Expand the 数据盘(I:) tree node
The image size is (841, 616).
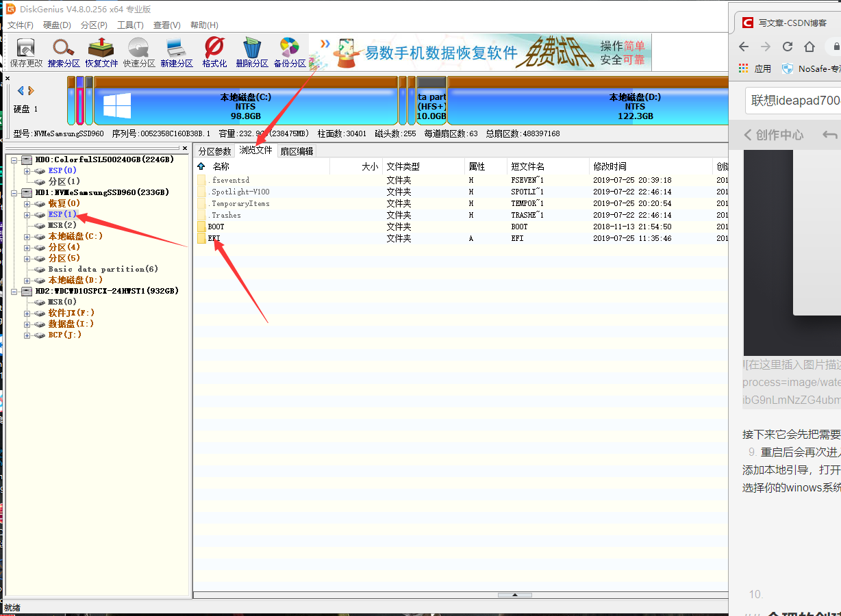pyautogui.click(x=27, y=324)
